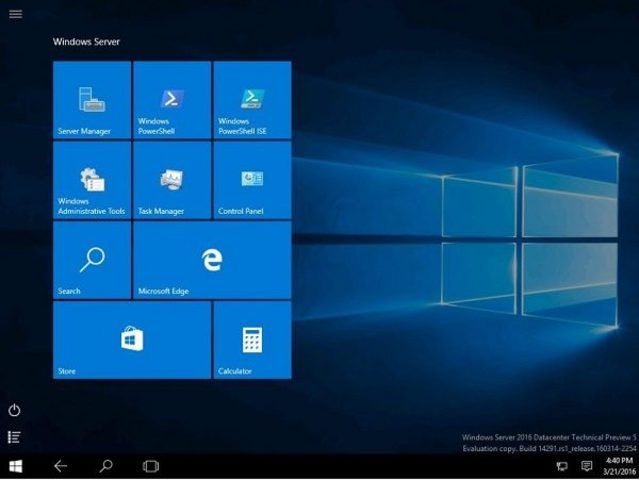This screenshot has width=639, height=480.
Task: Open the Server Manager tile
Action: pyautogui.click(x=92, y=100)
